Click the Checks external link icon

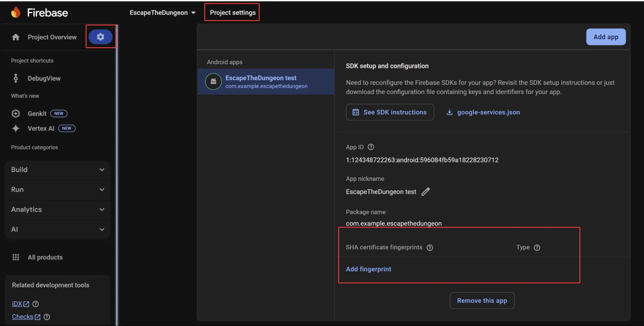(37, 317)
